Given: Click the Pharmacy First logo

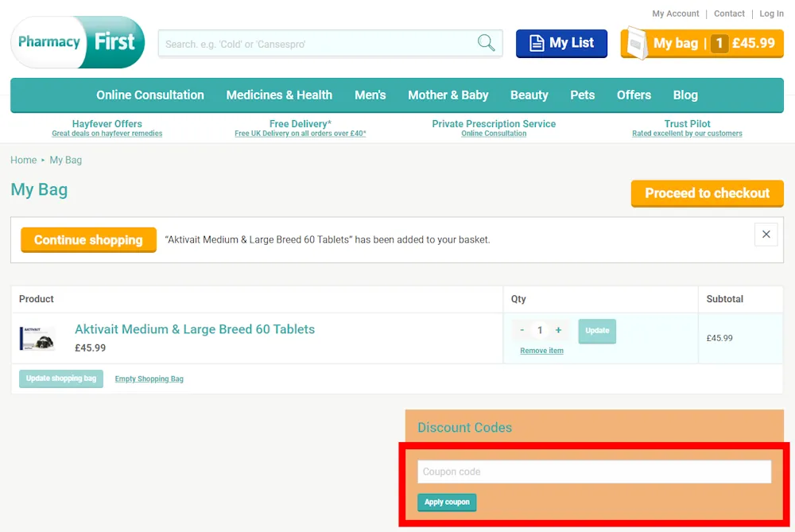Looking at the screenshot, I should click(78, 42).
